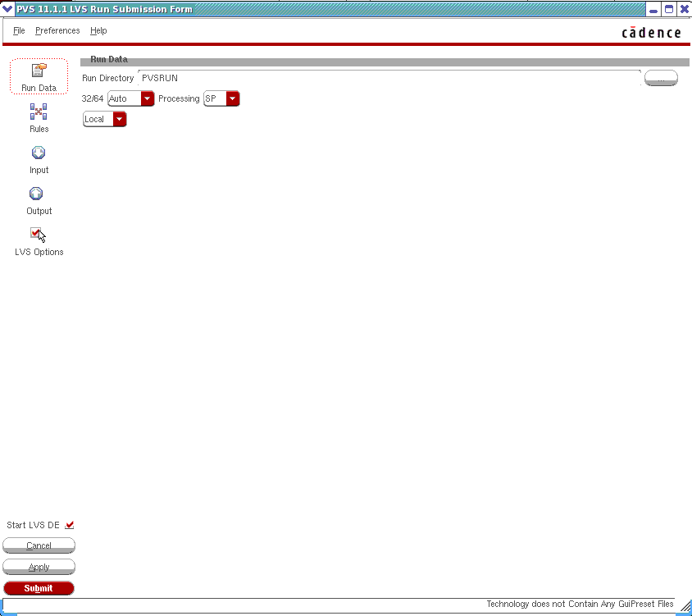Image resolution: width=692 pixels, height=616 pixels.
Task: Focus the Run Directory input field
Action: click(389, 78)
